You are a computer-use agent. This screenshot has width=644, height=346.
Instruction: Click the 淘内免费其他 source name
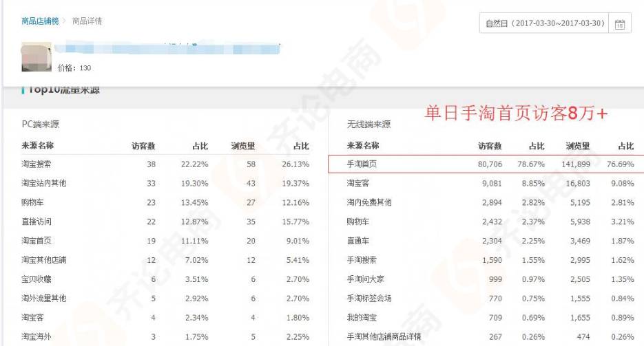pos(369,202)
